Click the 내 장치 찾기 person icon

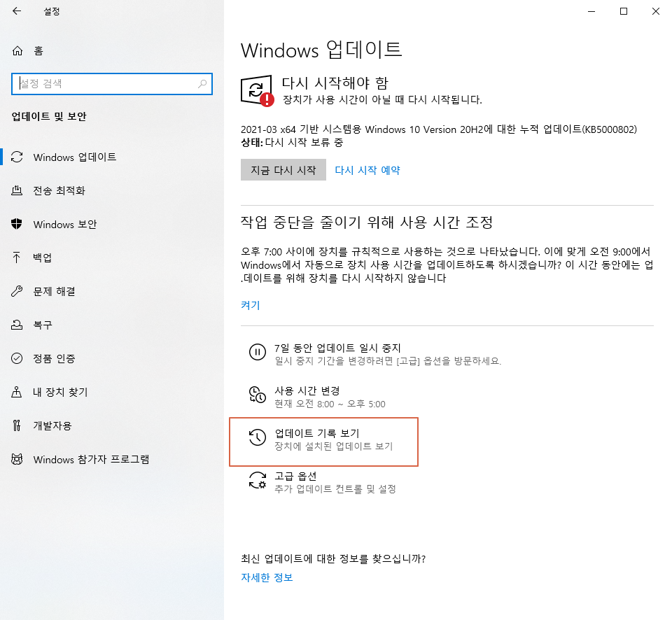click(x=16, y=392)
